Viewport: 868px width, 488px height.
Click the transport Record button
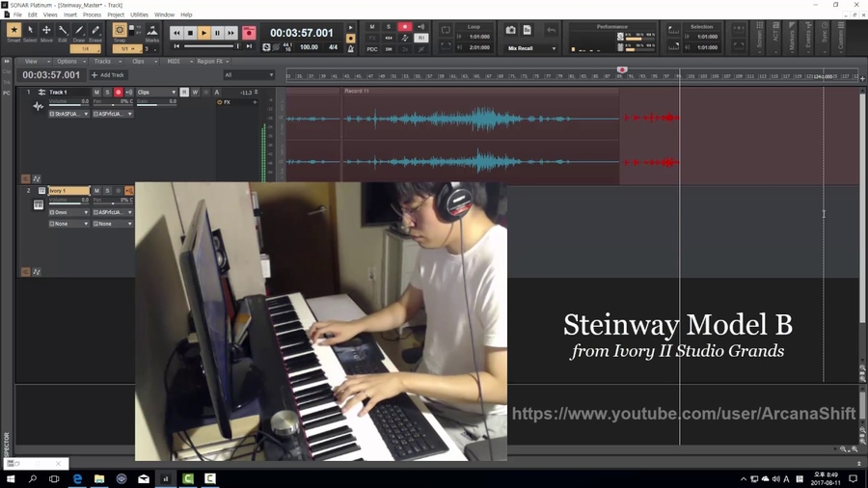coord(249,33)
